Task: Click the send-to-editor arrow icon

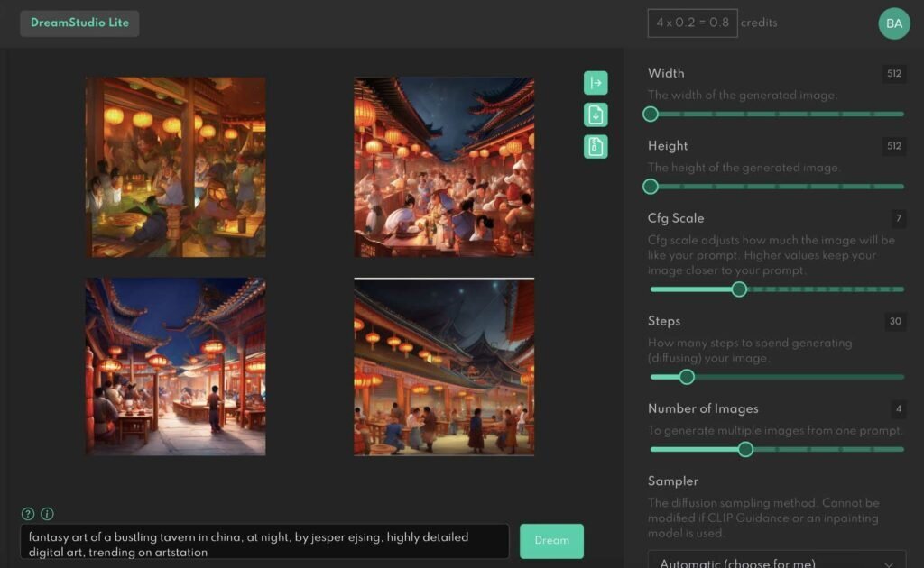Action: [596, 83]
